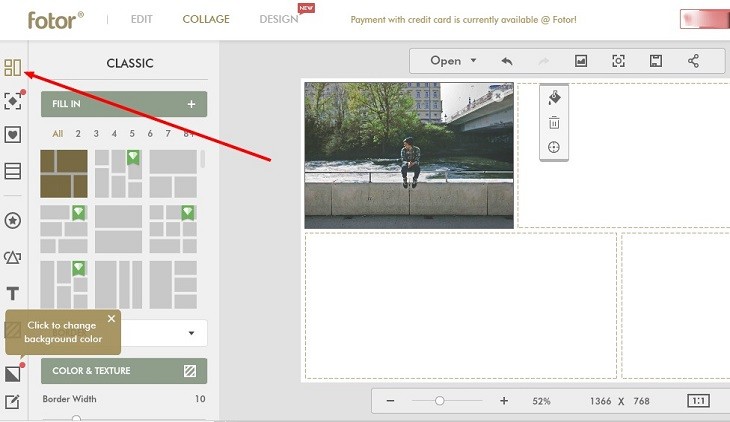Select the Text tool icon
Viewport: 730px width, 422px height.
point(13,293)
